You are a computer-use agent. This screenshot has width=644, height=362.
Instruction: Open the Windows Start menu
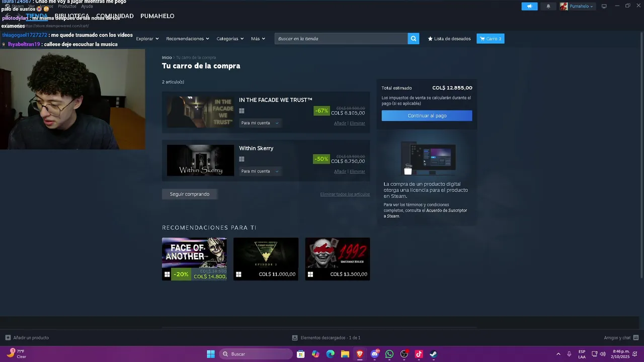coord(211,354)
